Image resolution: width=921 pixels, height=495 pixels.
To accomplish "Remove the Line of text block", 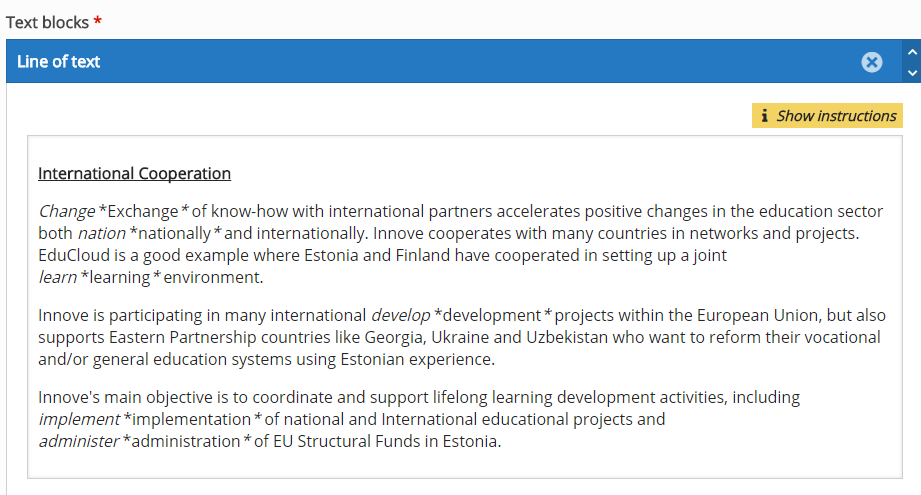I will coord(872,62).
